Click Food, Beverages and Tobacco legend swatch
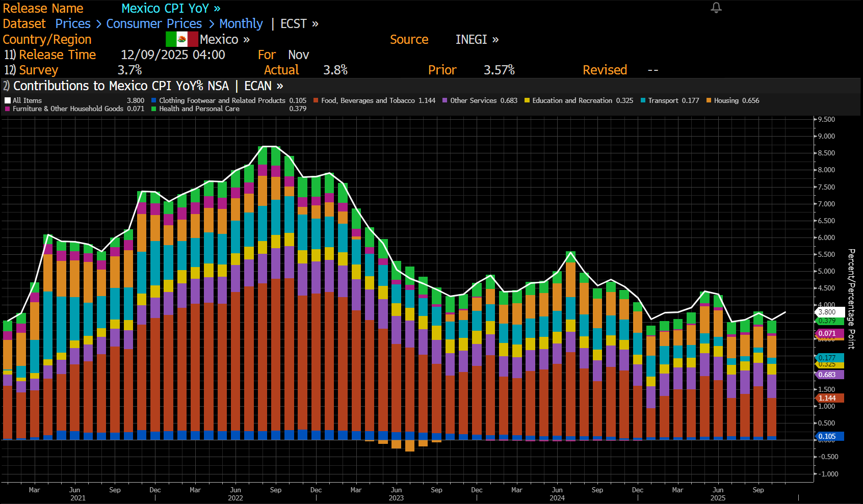This screenshot has height=504, width=863. tap(316, 100)
